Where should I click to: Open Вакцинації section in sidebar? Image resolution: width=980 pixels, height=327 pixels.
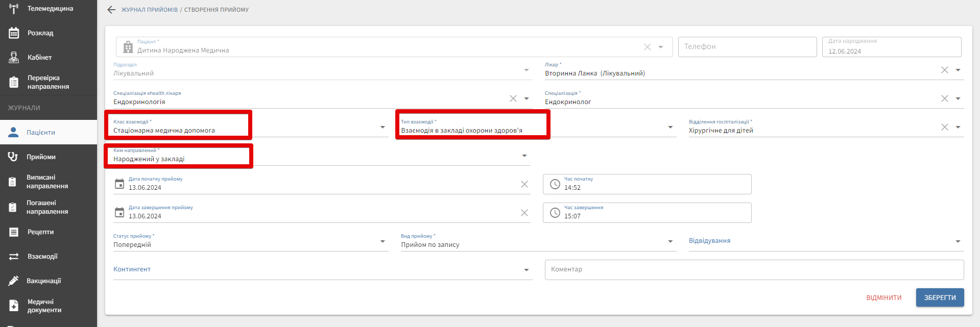tap(43, 281)
